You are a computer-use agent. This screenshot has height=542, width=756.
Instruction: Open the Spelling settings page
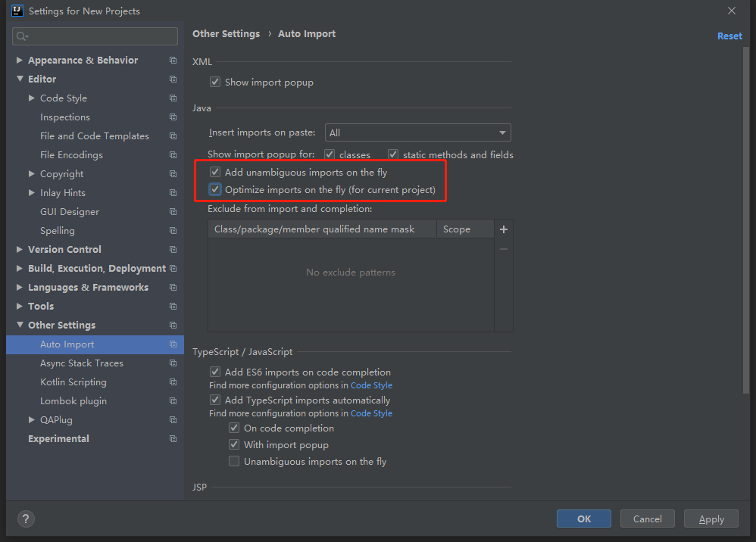[58, 231]
